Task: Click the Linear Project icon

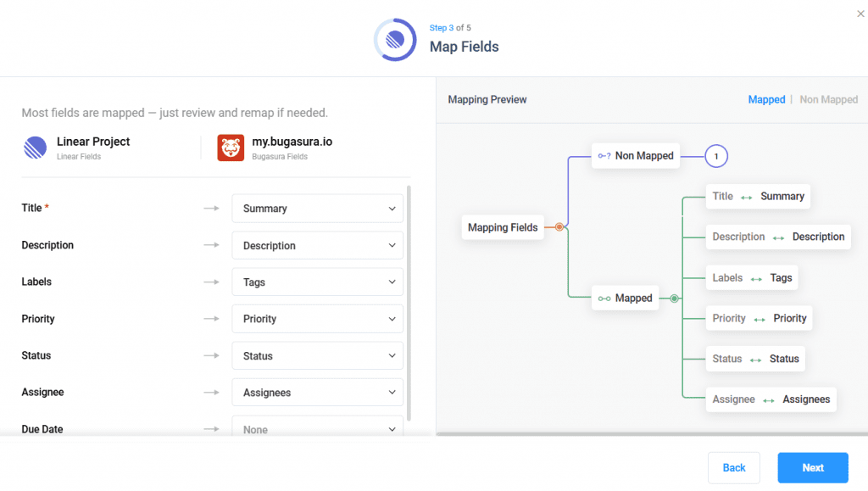Action: coord(36,148)
